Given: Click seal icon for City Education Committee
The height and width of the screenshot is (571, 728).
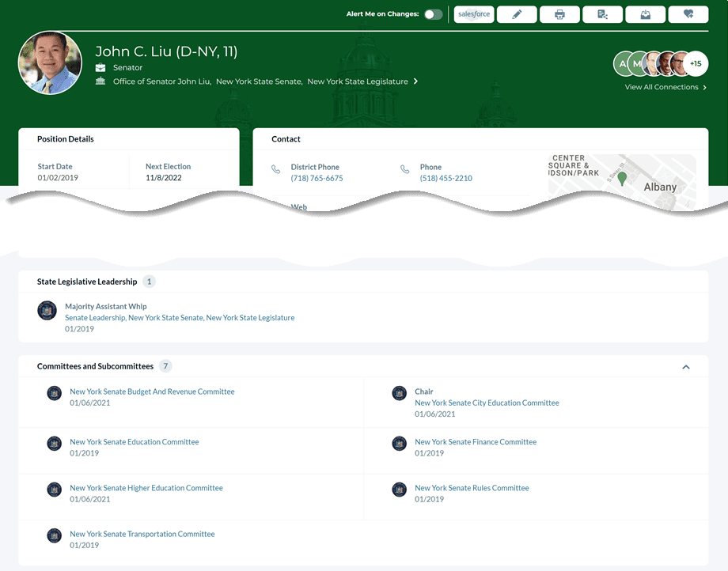Looking at the screenshot, I should click(x=400, y=393).
